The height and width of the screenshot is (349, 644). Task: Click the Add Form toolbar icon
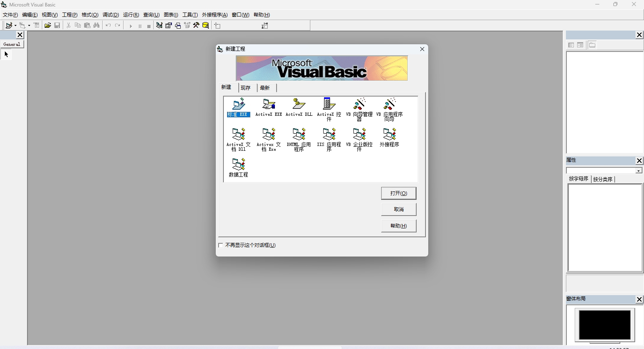23,25
